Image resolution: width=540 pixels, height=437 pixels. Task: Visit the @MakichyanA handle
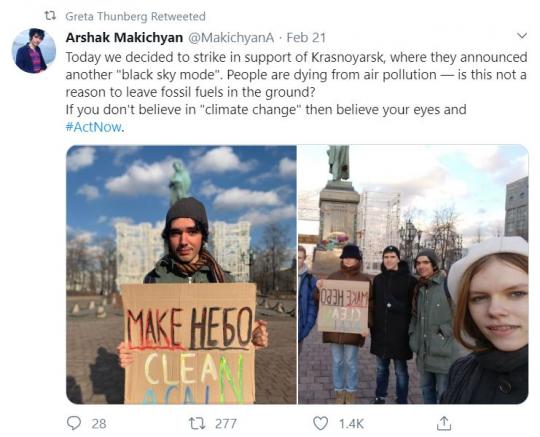[230, 38]
